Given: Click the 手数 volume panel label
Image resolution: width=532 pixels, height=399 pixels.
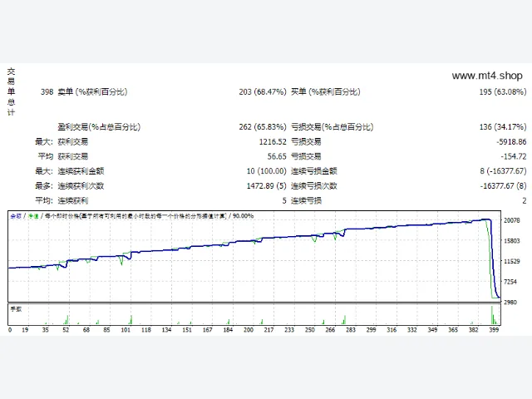Looking at the screenshot, I should click(x=16, y=308).
